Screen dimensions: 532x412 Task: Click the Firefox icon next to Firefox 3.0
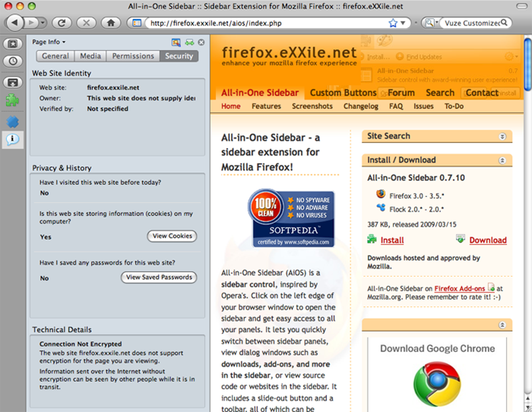pyautogui.click(x=381, y=194)
